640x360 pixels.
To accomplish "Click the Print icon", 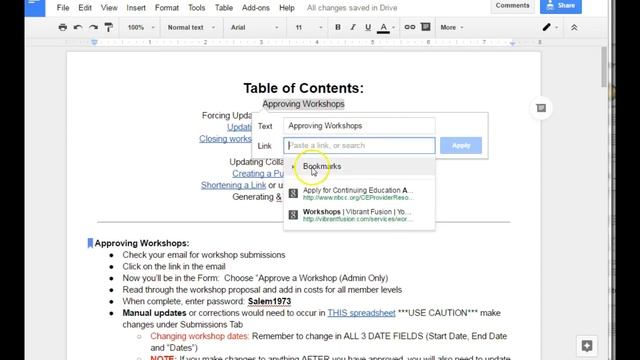I will point(62,27).
